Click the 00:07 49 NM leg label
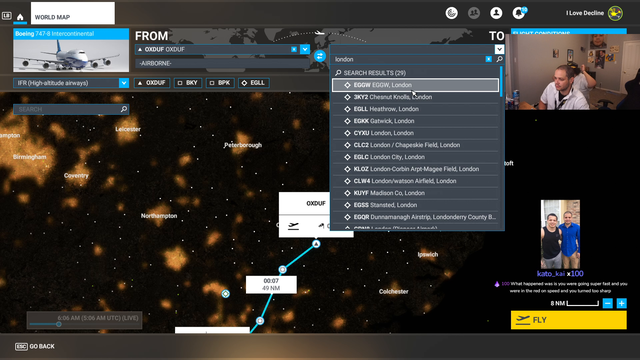This screenshot has width=640, height=360. click(x=271, y=284)
